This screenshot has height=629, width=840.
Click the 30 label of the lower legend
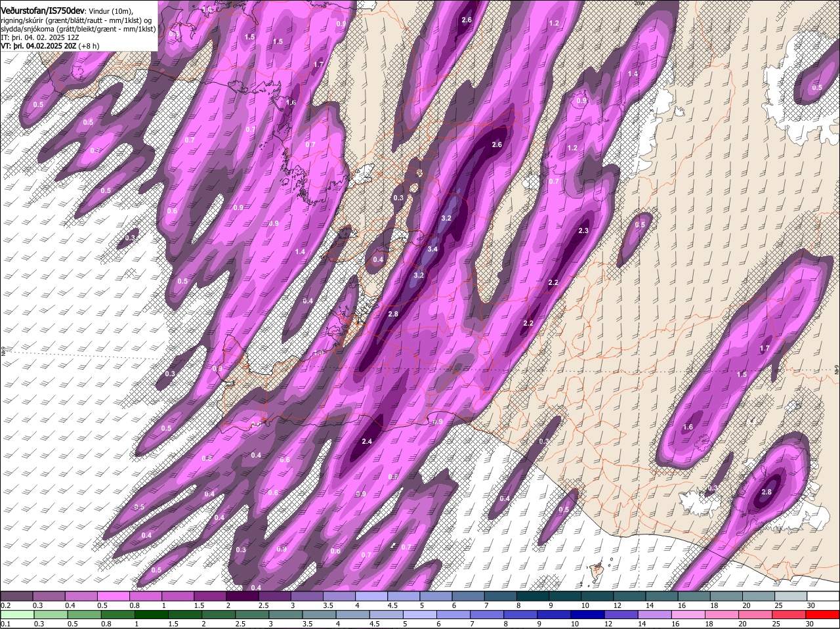coord(809,624)
